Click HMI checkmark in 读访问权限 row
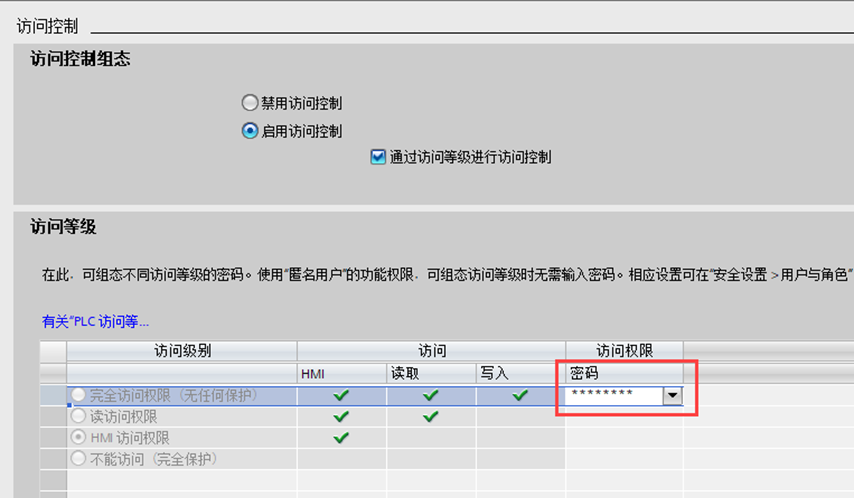The height and width of the screenshot is (498, 854). (x=342, y=417)
